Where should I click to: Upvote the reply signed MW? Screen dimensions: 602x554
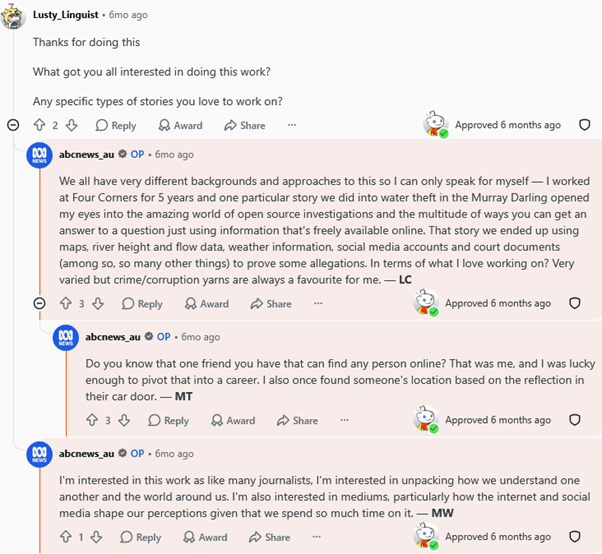point(66,537)
